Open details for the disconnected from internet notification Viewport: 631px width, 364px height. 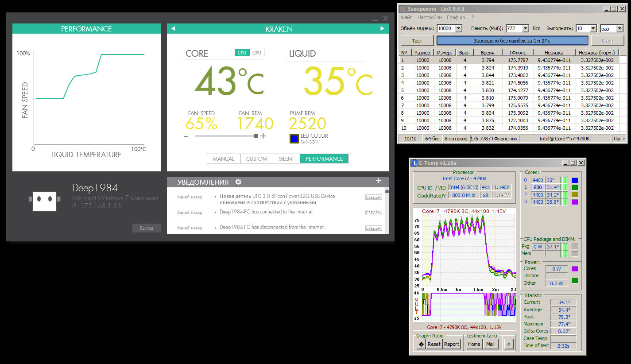[373, 228]
